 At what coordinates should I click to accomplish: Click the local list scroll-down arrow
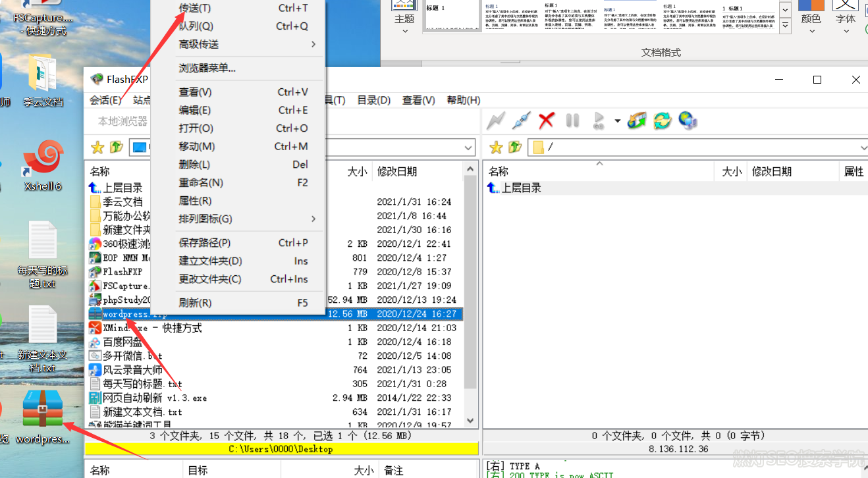pos(470,421)
